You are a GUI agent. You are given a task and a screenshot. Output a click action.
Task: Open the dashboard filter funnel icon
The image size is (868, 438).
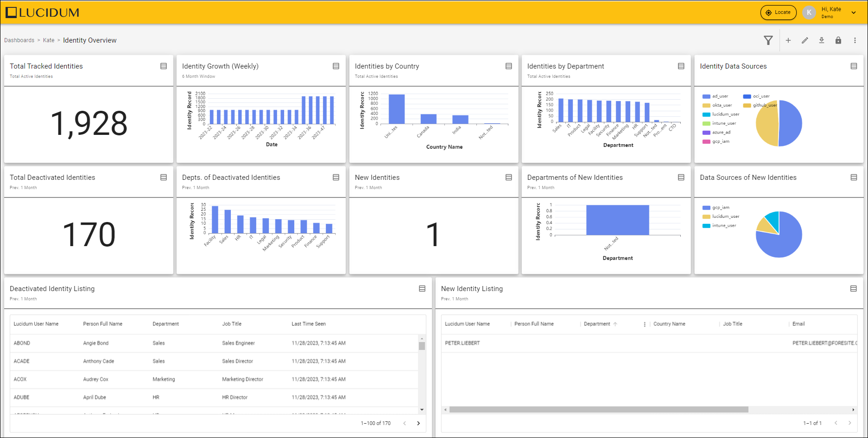(x=768, y=40)
